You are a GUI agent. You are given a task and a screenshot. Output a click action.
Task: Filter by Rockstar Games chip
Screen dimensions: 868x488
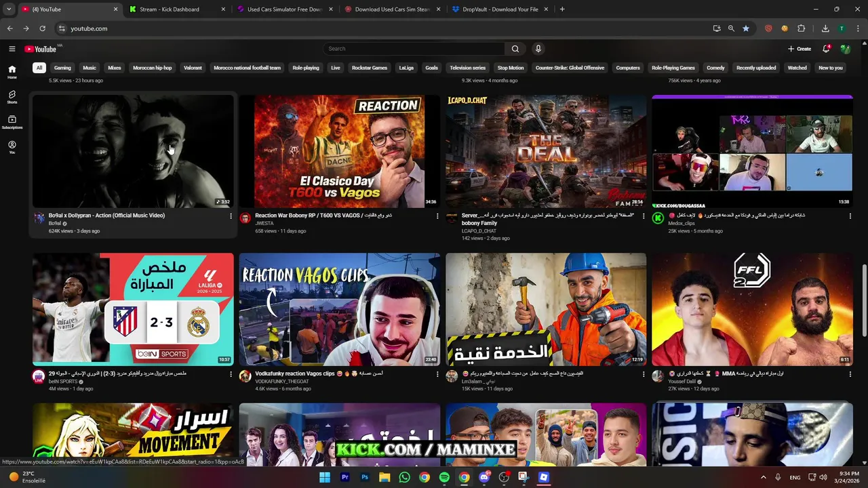tap(370, 68)
